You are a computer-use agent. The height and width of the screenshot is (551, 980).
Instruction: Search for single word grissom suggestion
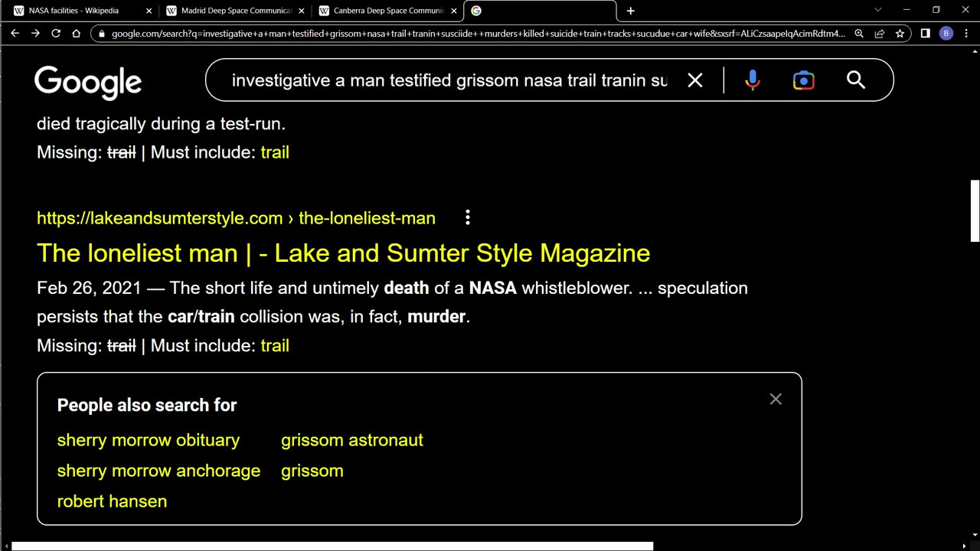tap(312, 471)
